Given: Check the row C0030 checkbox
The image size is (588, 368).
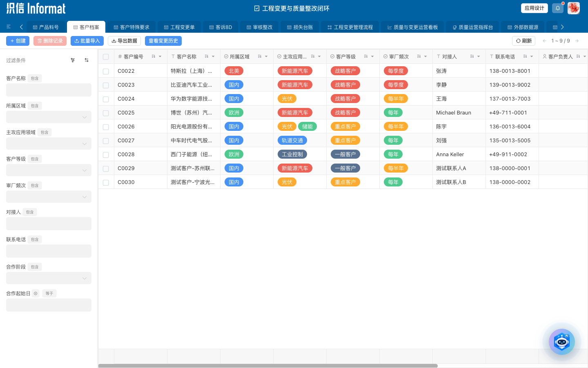Looking at the screenshot, I should pyautogui.click(x=106, y=182).
